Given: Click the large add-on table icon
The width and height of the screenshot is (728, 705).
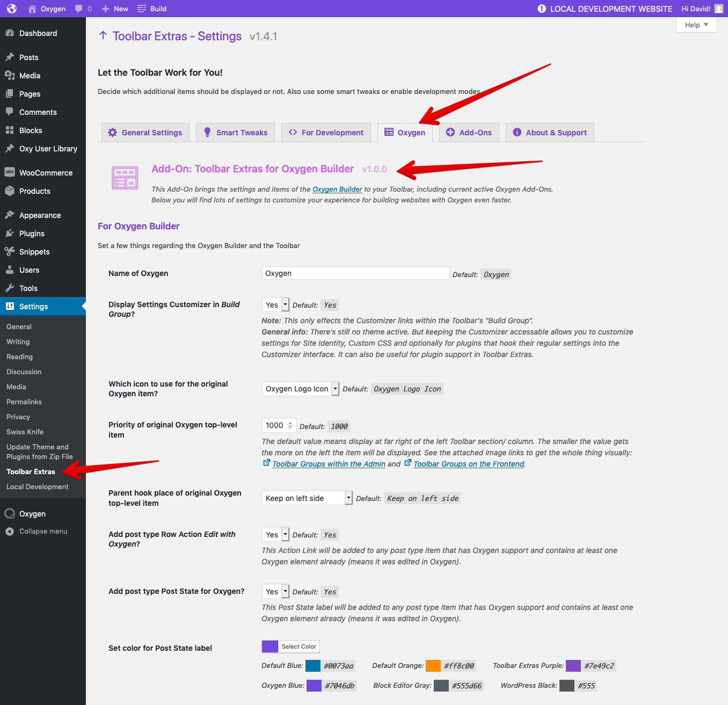Looking at the screenshot, I should click(x=125, y=178).
